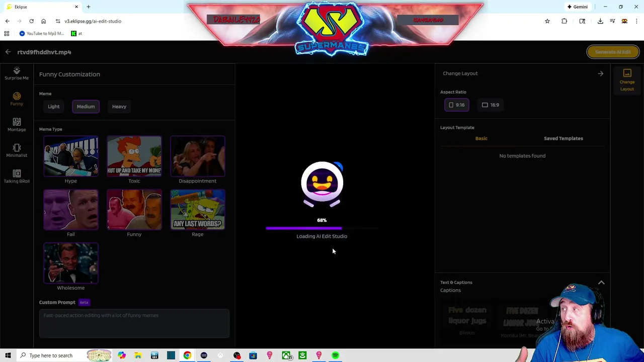Go back using arrow beside rtvd9fhddhvt.mp4
This screenshot has width=644, height=362.
pos(8,52)
